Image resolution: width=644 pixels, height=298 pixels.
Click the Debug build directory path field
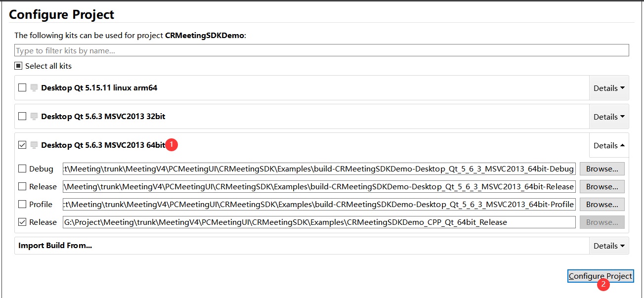pyautogui.click(x=319, y=169)
